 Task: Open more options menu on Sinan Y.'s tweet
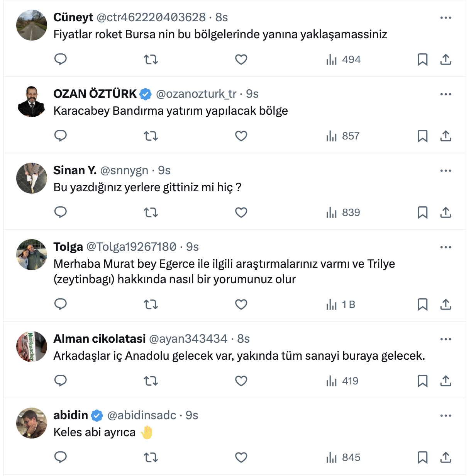pyautogui.click(x=446, y=171)
